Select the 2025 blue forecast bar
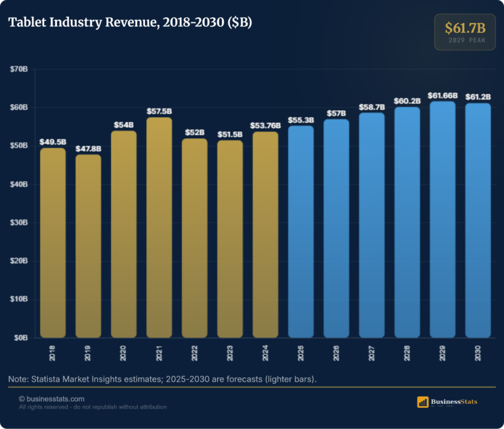This screenshot has height=429, width=504. [x=301, y=231]
